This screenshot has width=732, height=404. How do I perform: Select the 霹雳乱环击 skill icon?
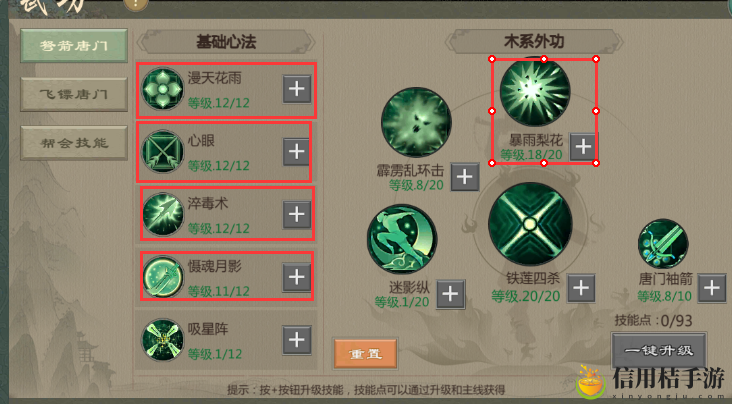416,122
